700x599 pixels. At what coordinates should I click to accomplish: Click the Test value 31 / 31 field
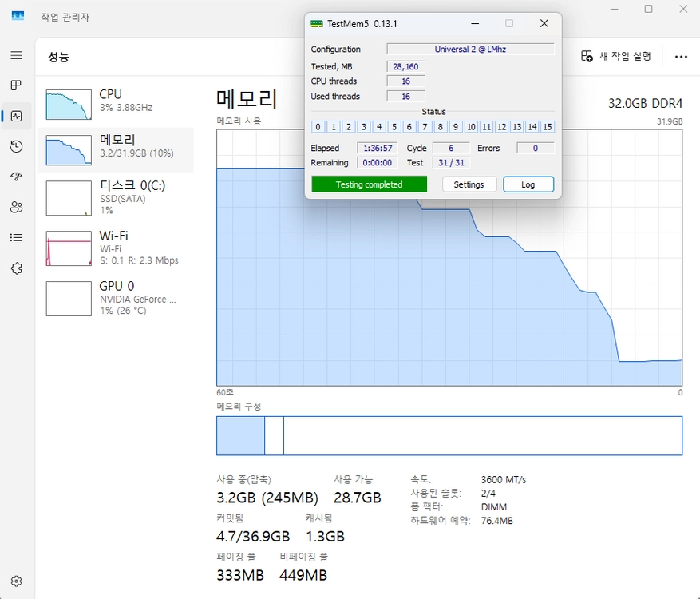(x=451, y=163)
